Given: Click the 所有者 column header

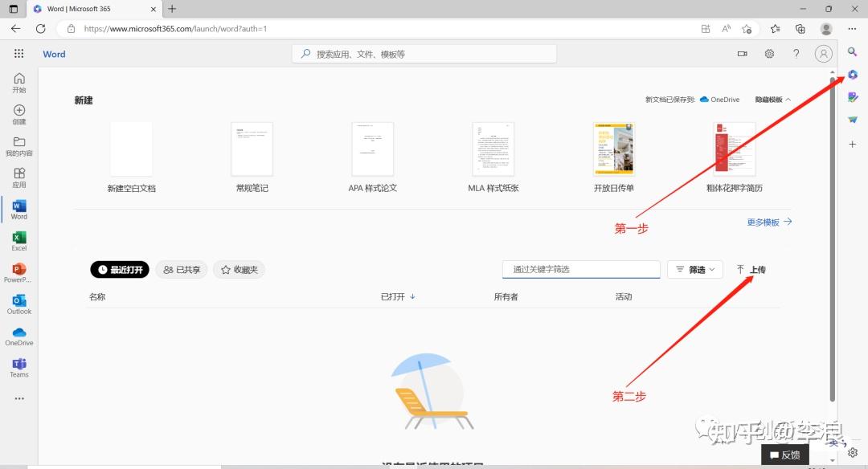Looking at the screenshot, I should tap(506, 297).
